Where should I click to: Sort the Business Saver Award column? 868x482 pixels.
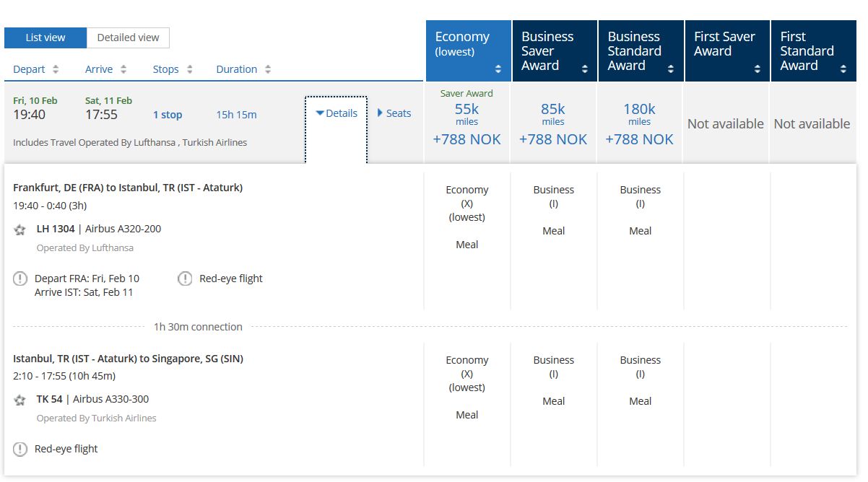(584, 69)
